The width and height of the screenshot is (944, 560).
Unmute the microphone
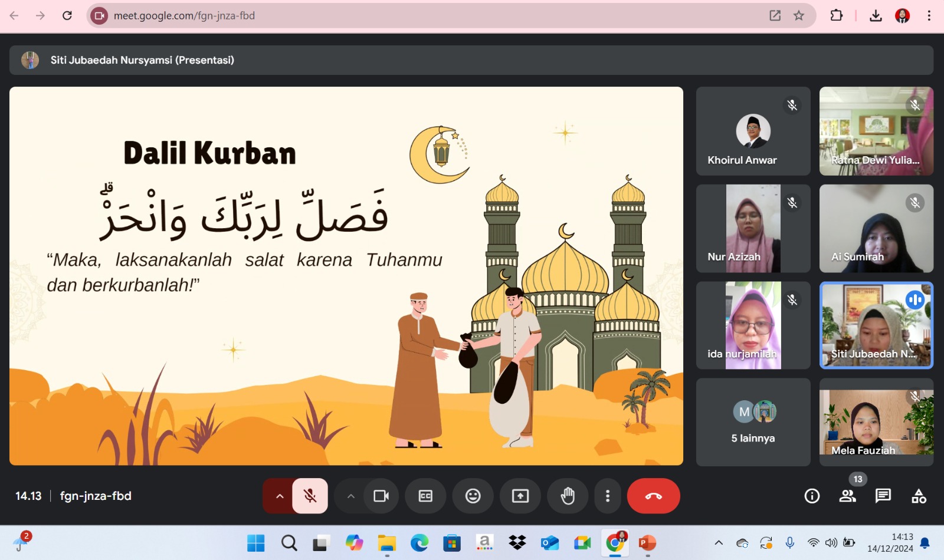[x=310, y=496]
